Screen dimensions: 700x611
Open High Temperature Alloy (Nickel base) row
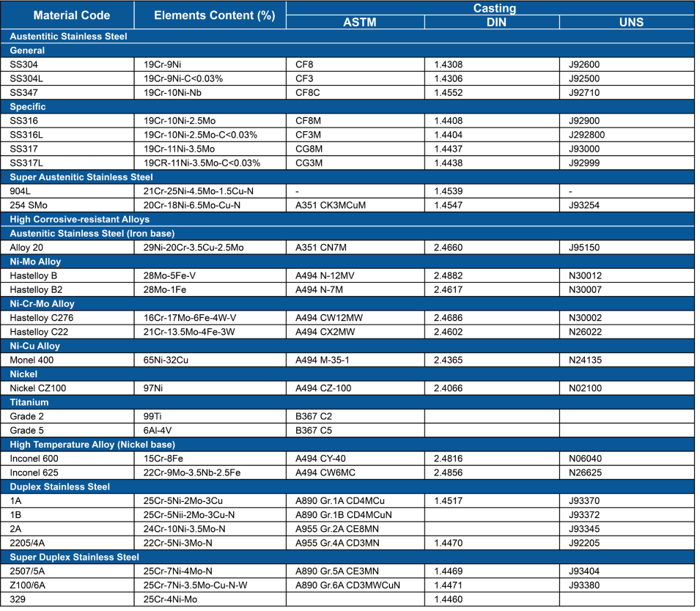coord(92,445)
